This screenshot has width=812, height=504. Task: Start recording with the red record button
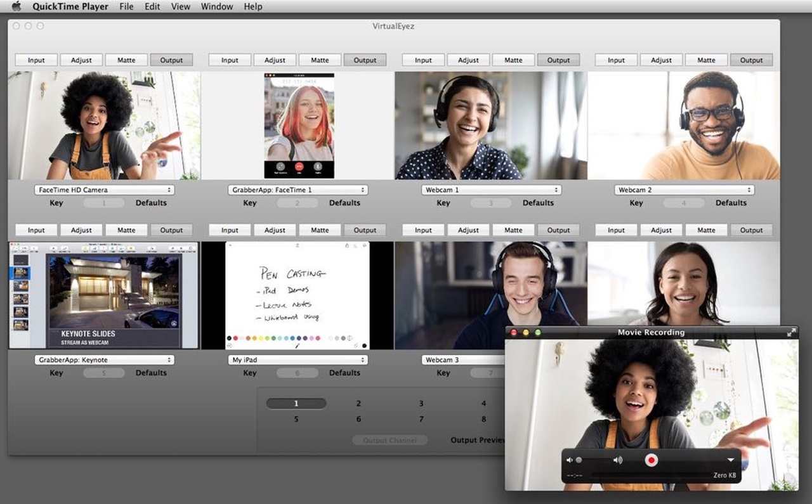tap(651, 460)
